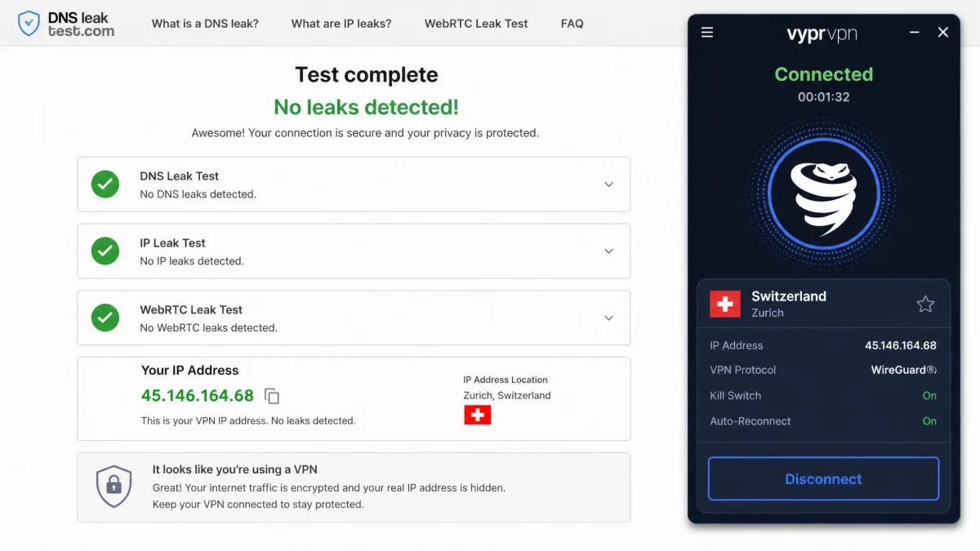Click the Switzerland flag in VyprVPN panel
Screen dimensions: 980x551
click(x=725, y=304)
